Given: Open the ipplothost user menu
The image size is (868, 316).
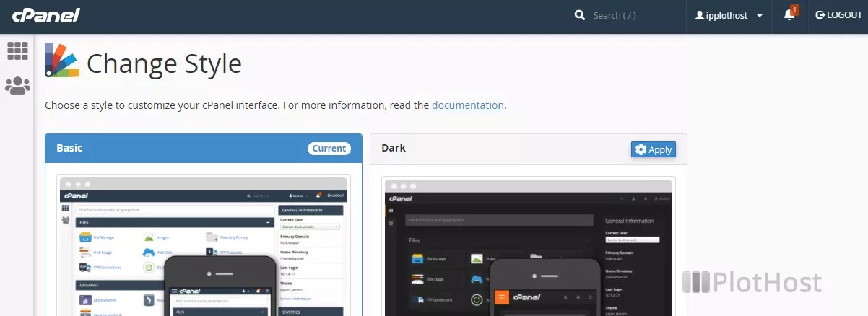Looking at the screenshot, I should [729, 15].
